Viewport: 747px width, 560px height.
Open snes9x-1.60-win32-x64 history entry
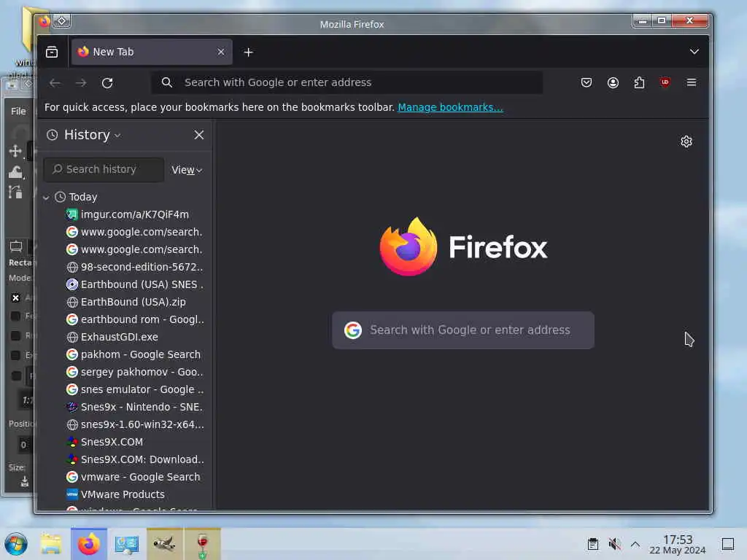[135, 424]
